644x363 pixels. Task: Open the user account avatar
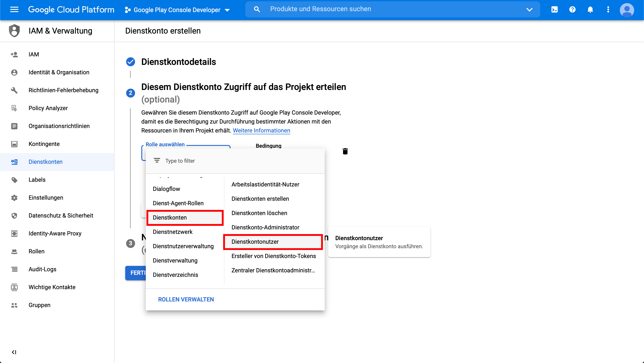[627, 10]
